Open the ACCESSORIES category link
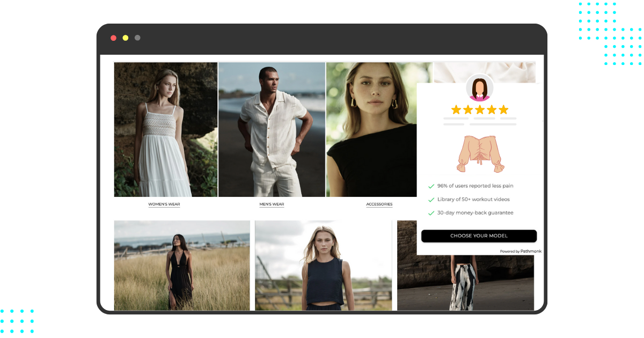 coord(379,204)
